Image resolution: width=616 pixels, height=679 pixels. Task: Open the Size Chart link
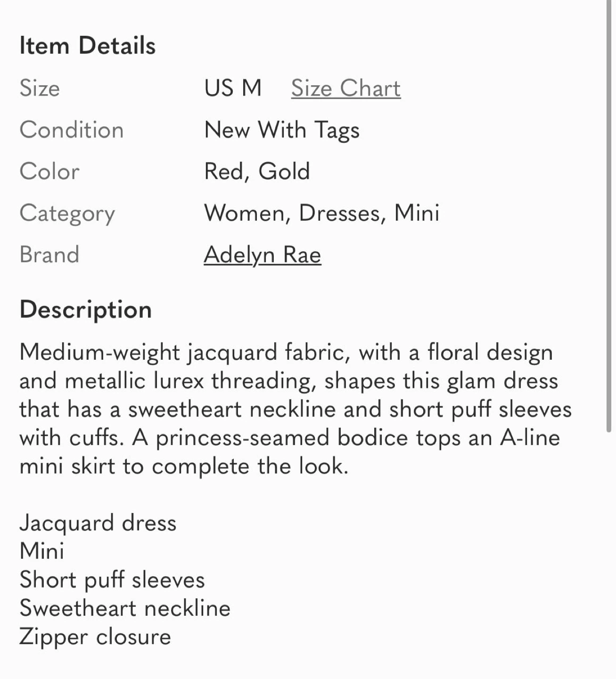pos(345,88)
